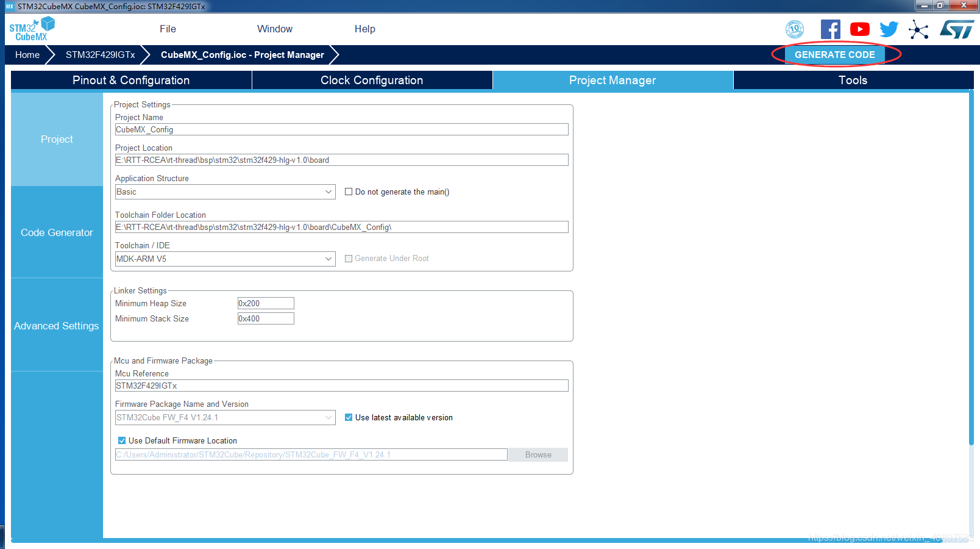Click the MX title bar app icon
The height and width of the screenshot is (549, 980).
click(9, 6)
